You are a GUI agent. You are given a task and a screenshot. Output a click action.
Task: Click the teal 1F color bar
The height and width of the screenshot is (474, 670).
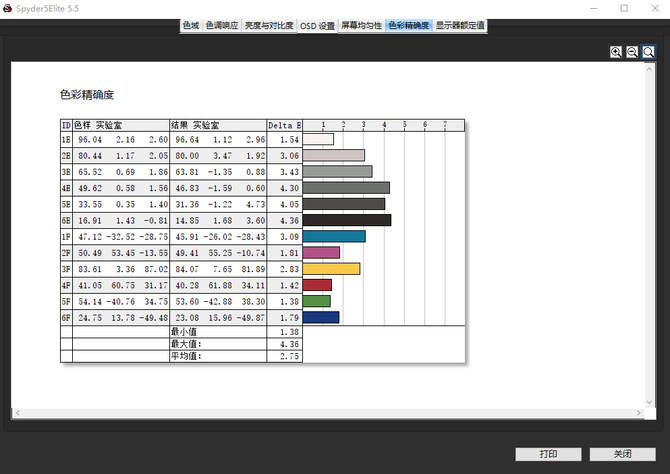[x=333, y=236]
